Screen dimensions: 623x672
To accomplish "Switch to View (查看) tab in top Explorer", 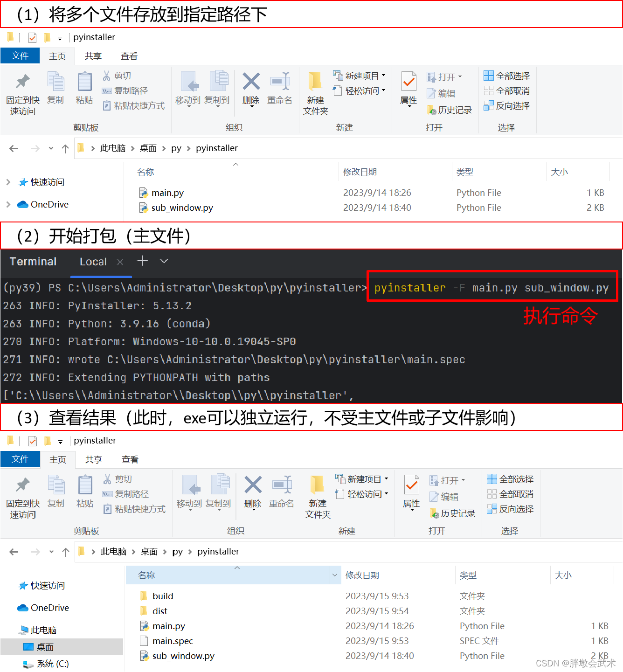I will 129,56.
